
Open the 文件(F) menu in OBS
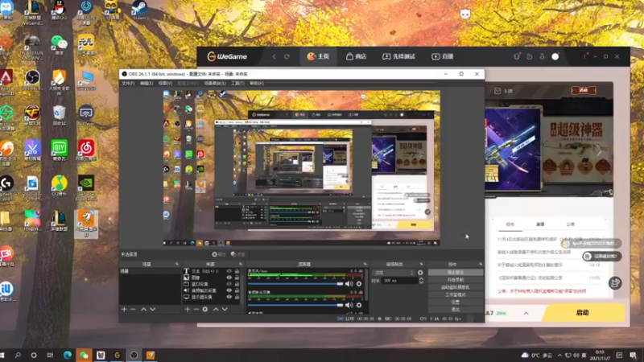coord(128,84)
